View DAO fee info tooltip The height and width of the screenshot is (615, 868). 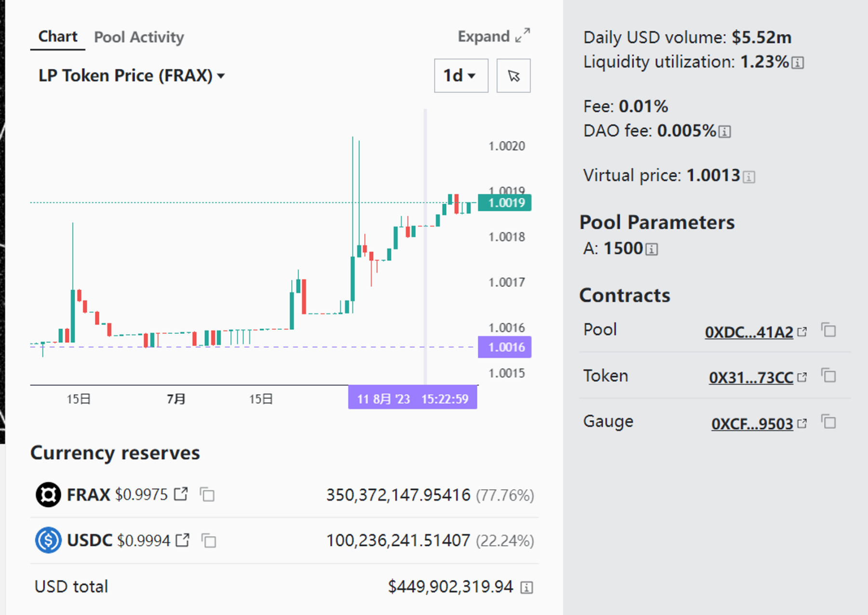724,132
